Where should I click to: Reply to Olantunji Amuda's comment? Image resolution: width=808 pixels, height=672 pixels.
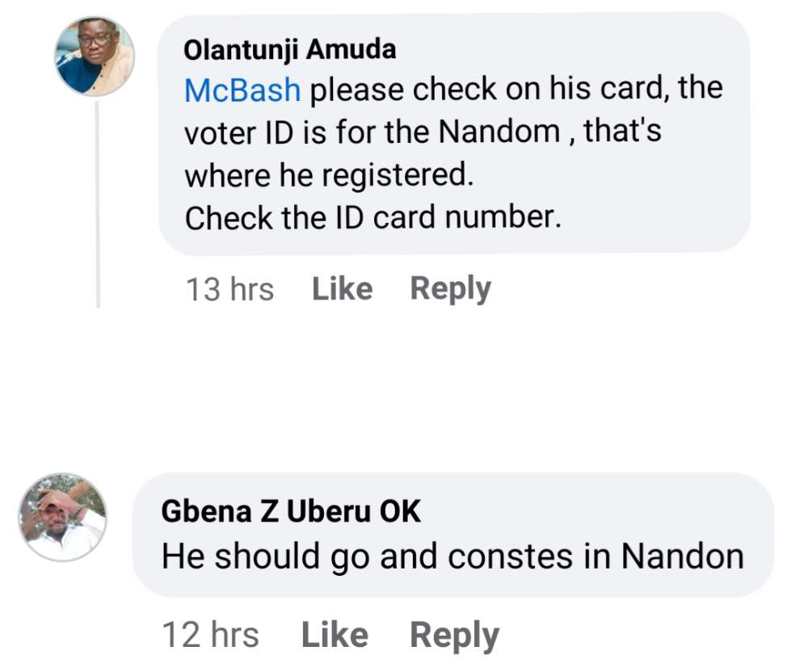point(450,288)
